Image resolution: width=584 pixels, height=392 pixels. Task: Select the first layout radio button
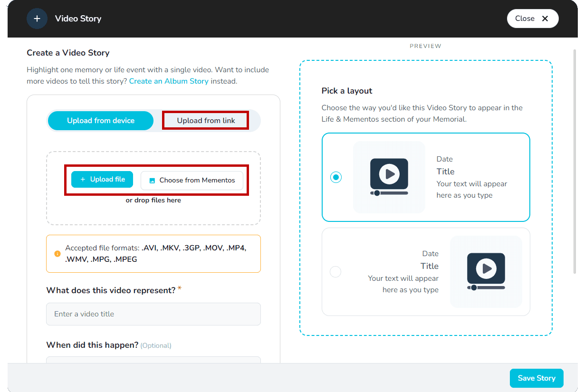pyautogui.click(x=336, y=177)
